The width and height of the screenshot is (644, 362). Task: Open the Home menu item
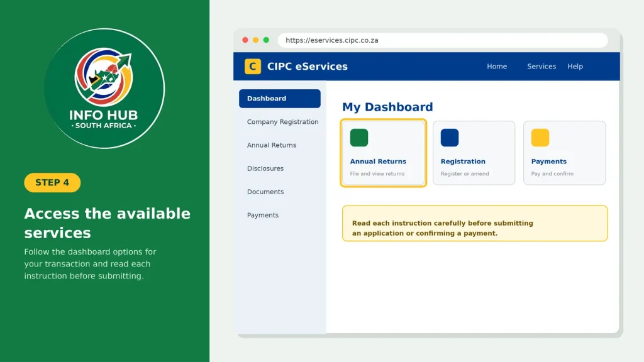[497, 66]
